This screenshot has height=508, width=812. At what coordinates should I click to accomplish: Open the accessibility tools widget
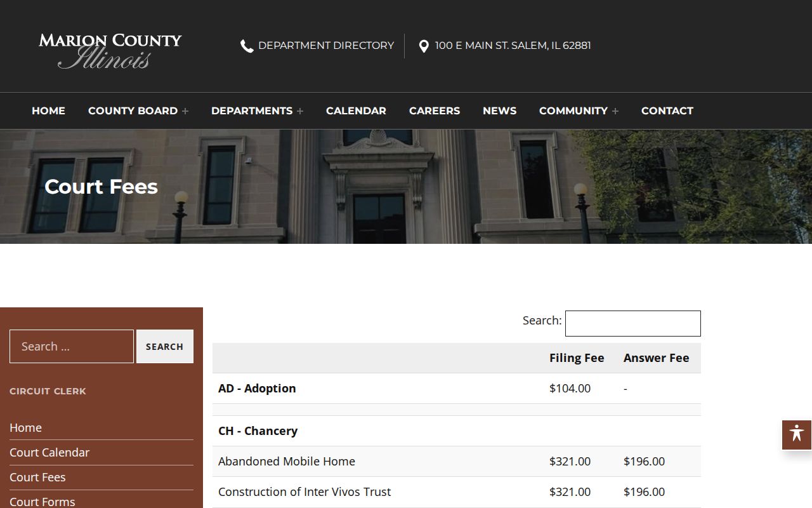coord(797,434)
